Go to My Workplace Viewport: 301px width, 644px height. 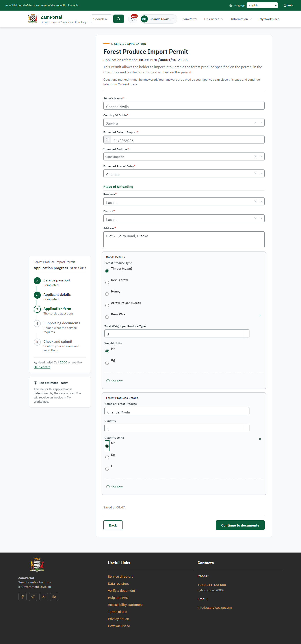pos(269,19)
